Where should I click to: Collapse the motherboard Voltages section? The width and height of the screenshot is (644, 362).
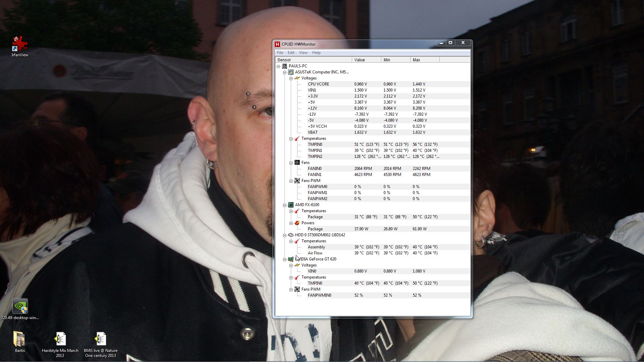tap(291, 78)
